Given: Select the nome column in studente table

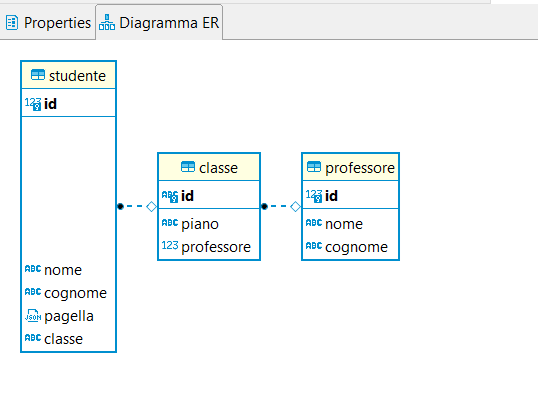Looking at the screenshot, I should [x=69, y=270].
